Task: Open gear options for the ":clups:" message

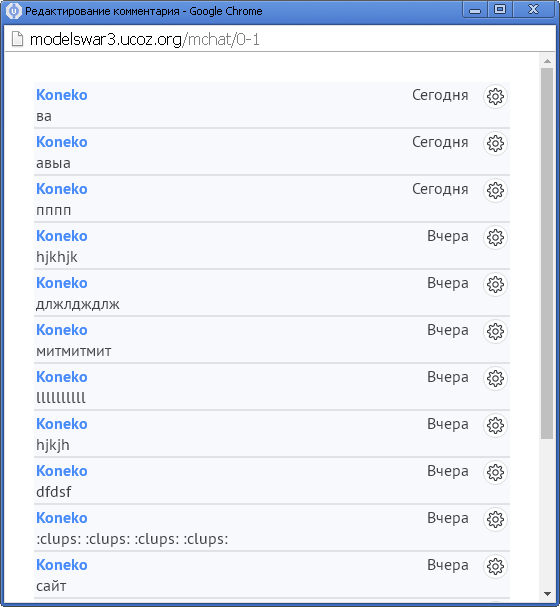Action: (x=495, y=519)
